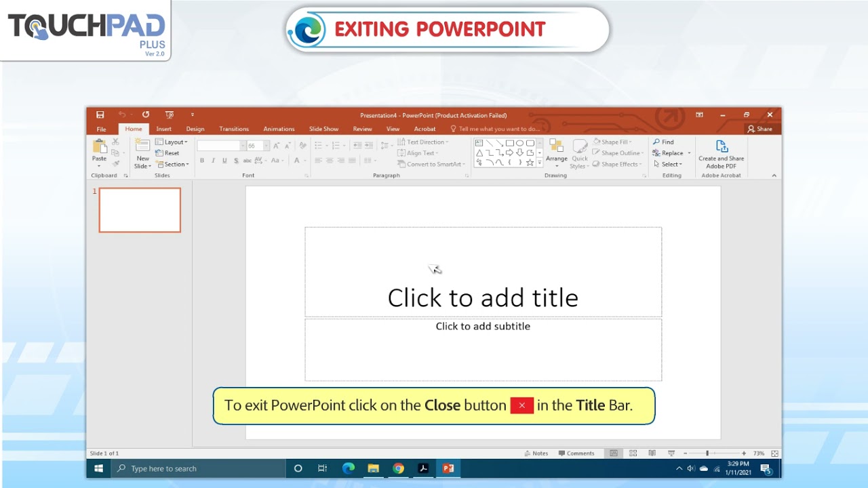Screen dimensions: 868x488
Task: Toggle Underline formatting
Action: pos(224,161)
